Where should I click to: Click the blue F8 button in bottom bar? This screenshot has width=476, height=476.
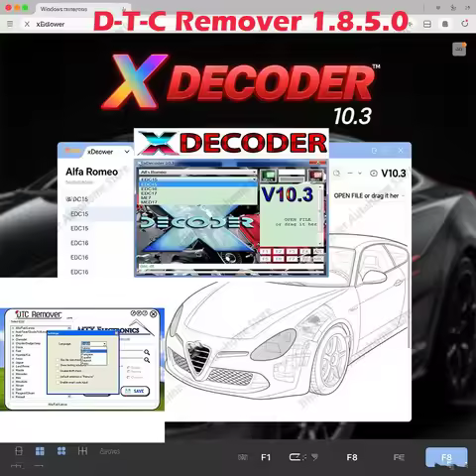pyautogui.click(x=446, y=458)
